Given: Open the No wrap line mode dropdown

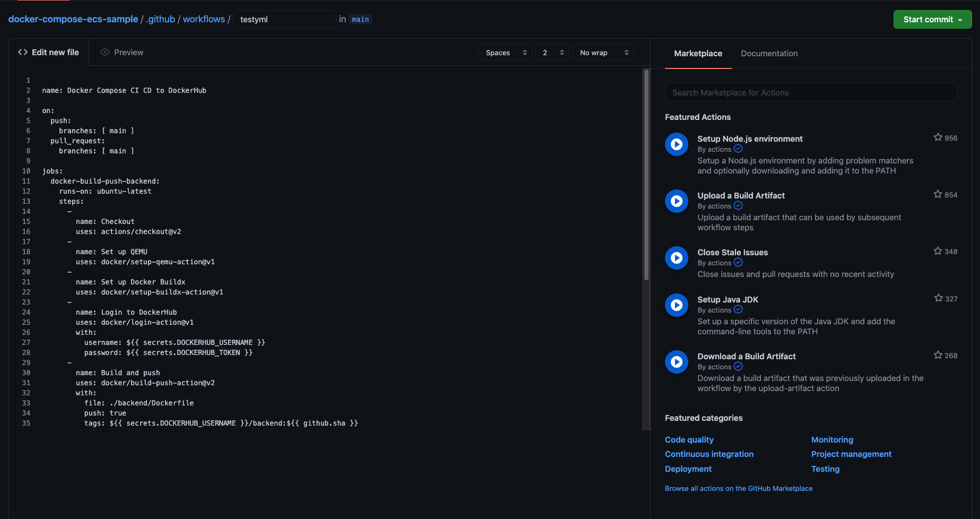Looking at the screenshot, I should pos(603,53).
